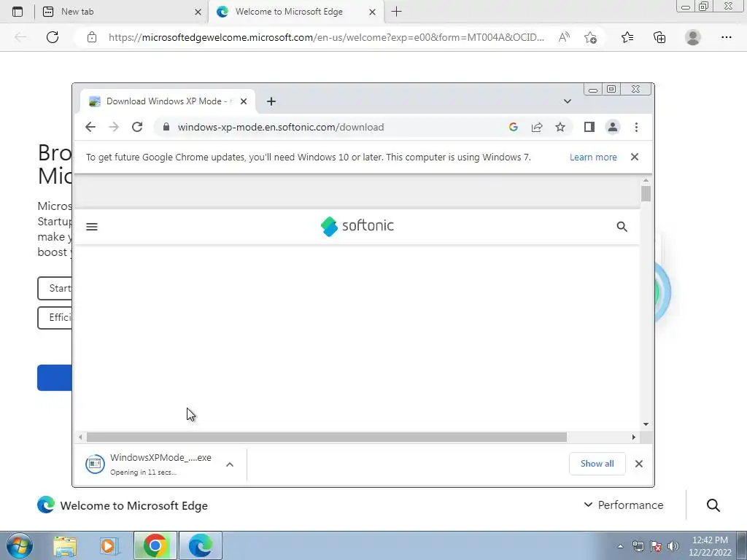Click search icon on Edge welcome page
Screen dimensions: 747x560
click(x=713, y=505)
